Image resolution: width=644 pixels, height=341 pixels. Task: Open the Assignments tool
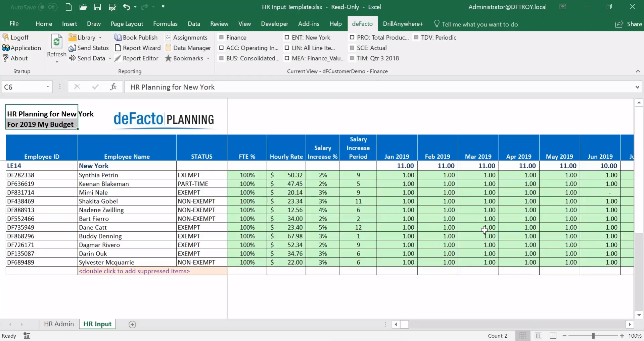186,37
